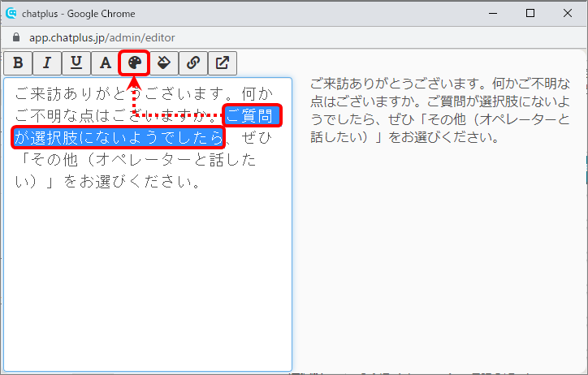This screenshot has width=588, height=375.
Task: Click editor line "い）」をお選びください。"
Action: tap(109, 182)
